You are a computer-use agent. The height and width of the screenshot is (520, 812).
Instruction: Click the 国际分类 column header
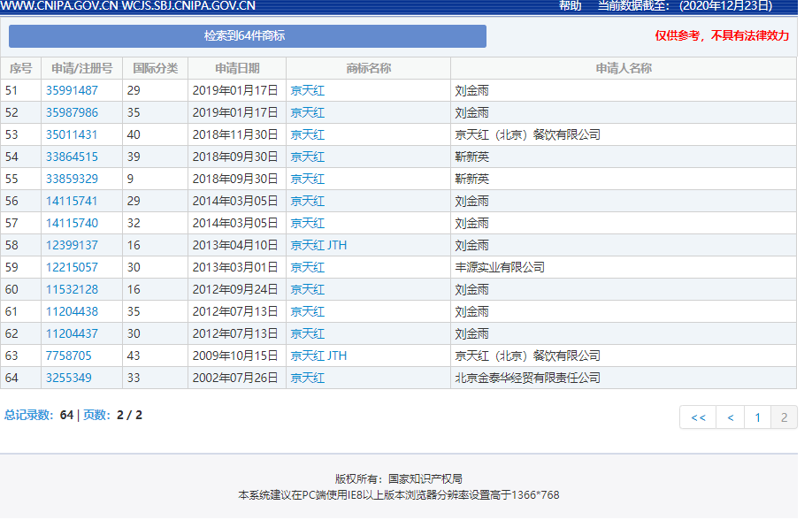tap(155, 68)
